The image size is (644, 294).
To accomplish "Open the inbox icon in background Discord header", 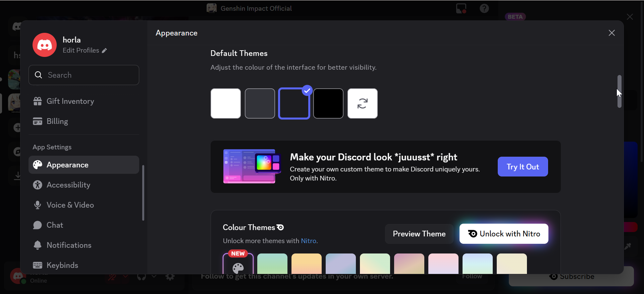I will (x=461, y=8).
